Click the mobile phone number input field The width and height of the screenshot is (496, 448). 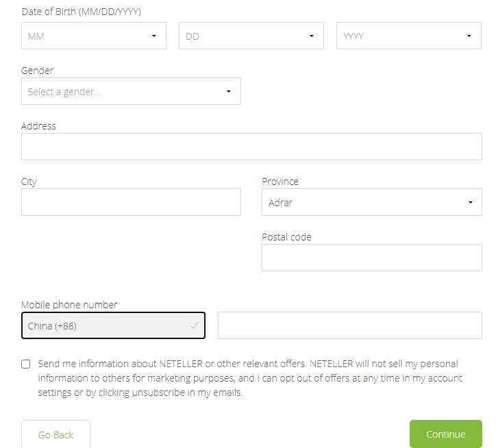pos(349,325)
